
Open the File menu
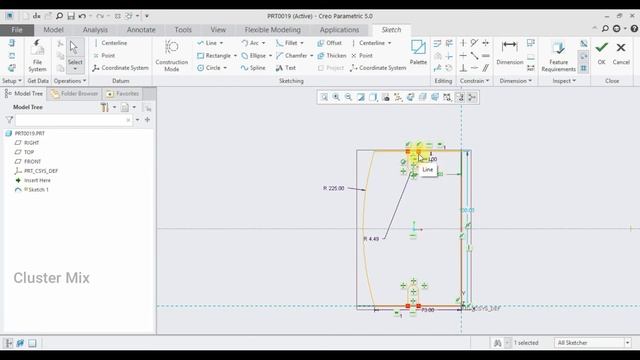point(17,30)
